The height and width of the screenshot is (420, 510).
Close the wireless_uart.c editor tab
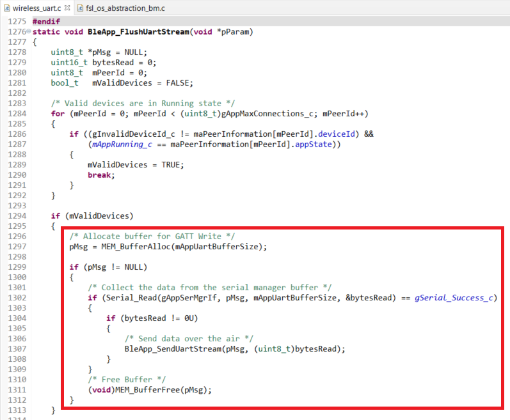(67, 8)
